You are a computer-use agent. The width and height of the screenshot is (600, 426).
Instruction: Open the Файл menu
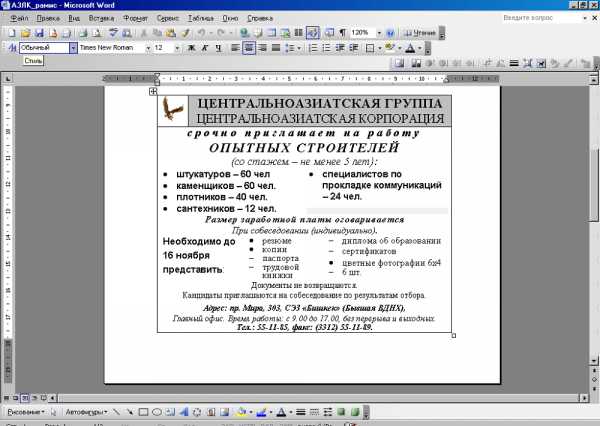tap(19, 18)
